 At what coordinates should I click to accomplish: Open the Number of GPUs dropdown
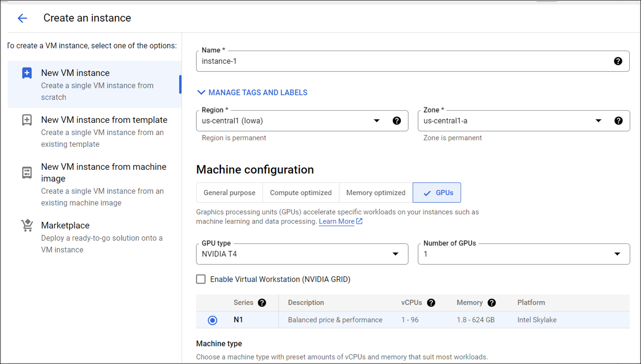tap(618, 254)
